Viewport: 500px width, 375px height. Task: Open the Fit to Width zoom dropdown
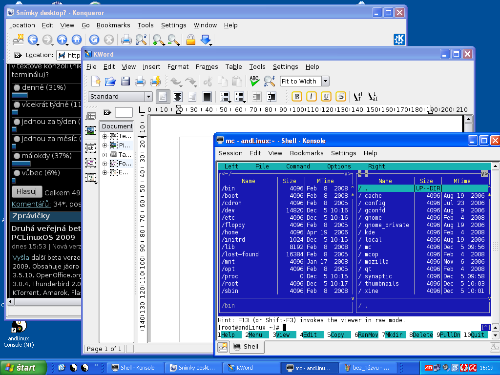click(x=325, y=81)
